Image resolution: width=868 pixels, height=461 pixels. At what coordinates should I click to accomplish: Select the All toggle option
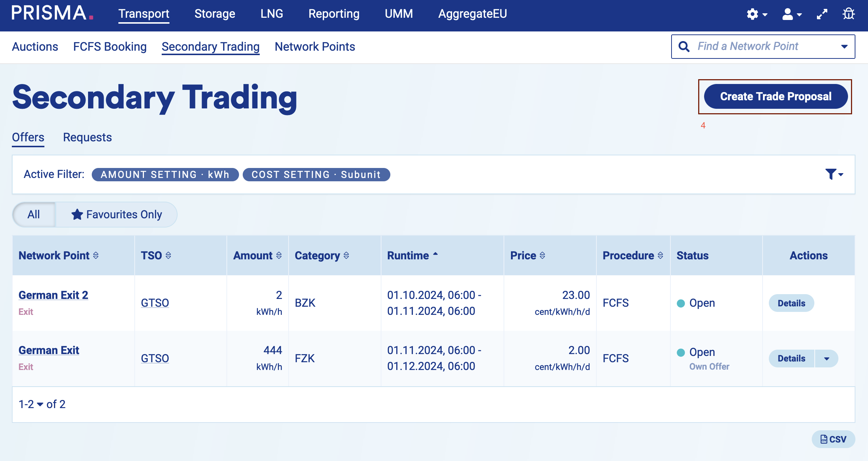34,215
